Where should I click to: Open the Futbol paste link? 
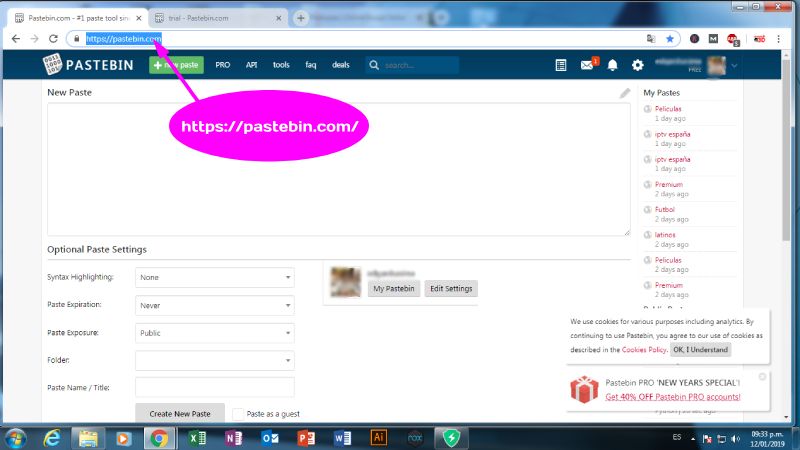click(665, 209)
